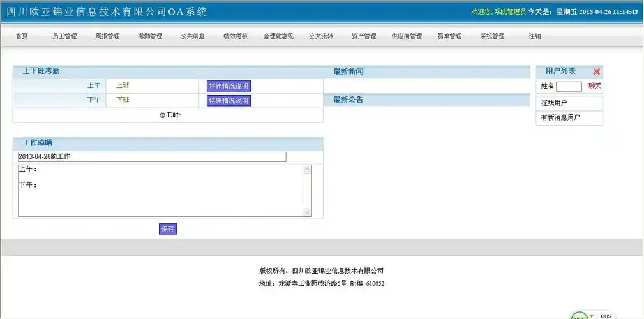Select the 有新消息用户 row
Image resolution: width=644 pixels, height=319 pixels.
point(569,117)
